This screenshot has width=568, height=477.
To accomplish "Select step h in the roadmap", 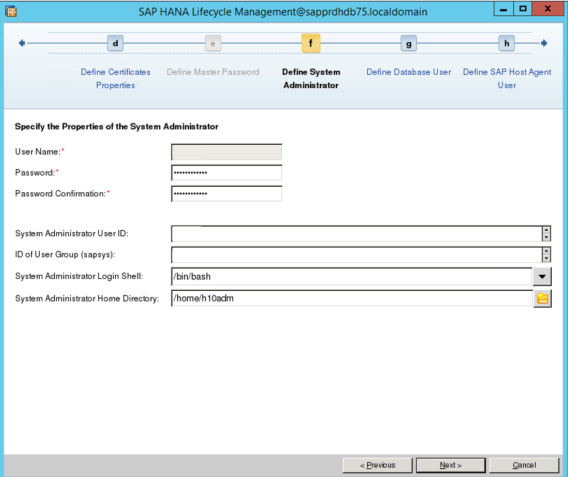I will (x=506, y=43).
